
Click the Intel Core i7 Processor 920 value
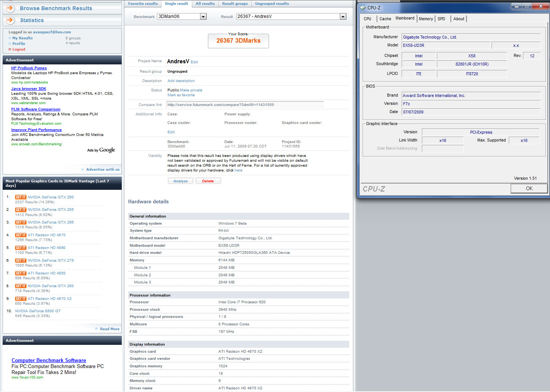point(242,302)
